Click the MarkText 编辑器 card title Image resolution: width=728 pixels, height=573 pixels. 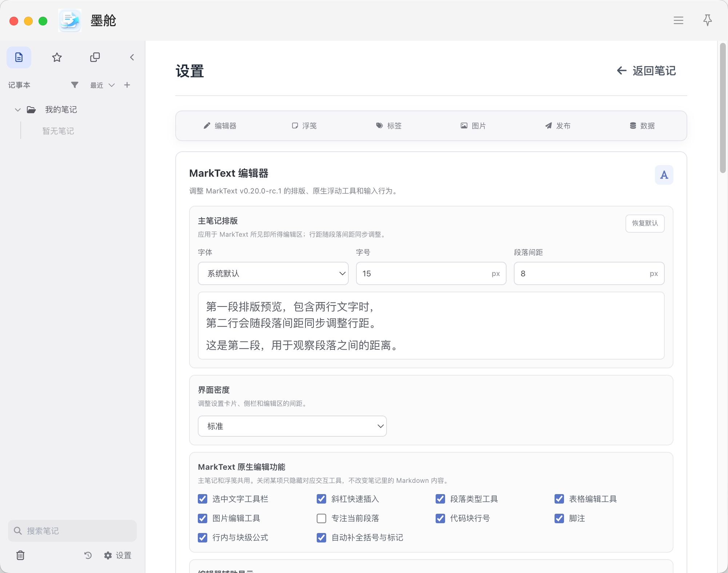tap(229, 173)
